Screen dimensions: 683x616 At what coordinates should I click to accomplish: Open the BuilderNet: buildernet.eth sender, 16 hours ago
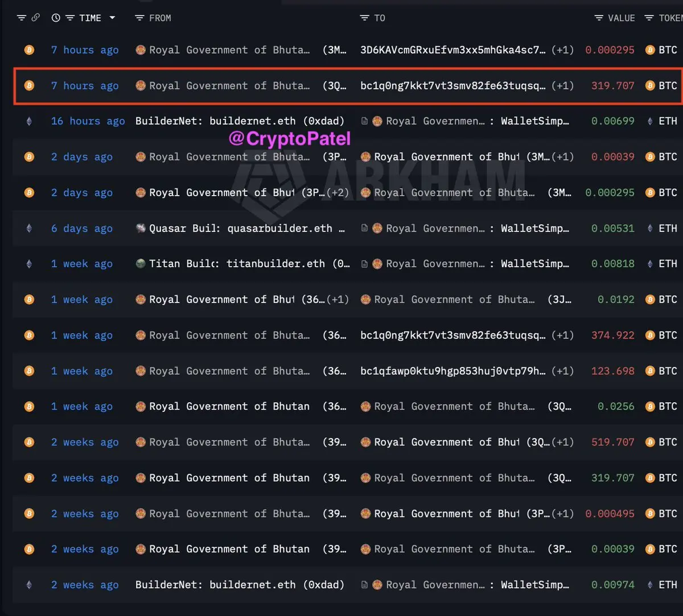[x=240, y=121]
